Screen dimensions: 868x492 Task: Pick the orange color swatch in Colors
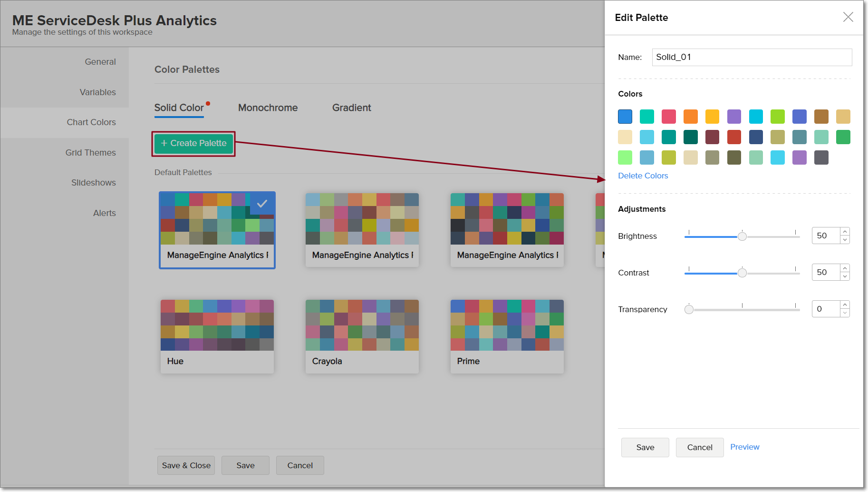coord(690,117)
